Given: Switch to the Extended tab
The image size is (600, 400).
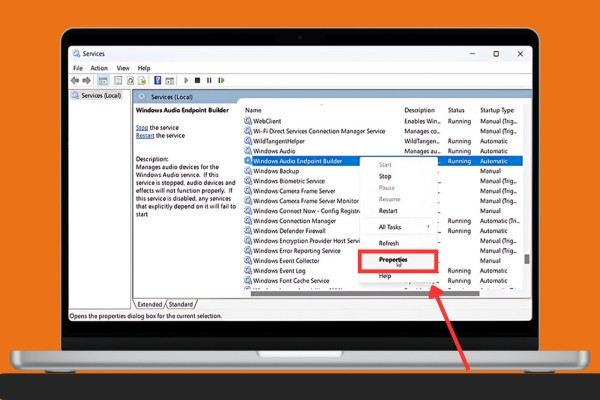Looking at the screenshot, I should click(150, 304).
